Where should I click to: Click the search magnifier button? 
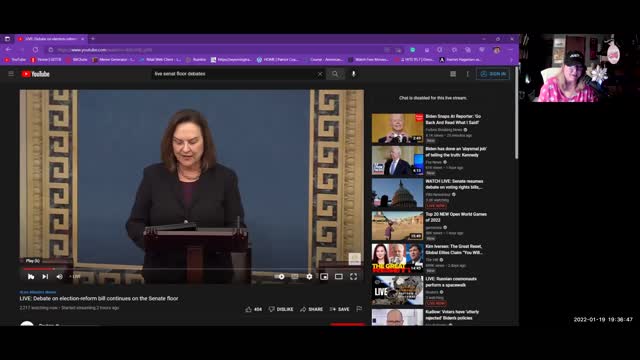point(335,74)
